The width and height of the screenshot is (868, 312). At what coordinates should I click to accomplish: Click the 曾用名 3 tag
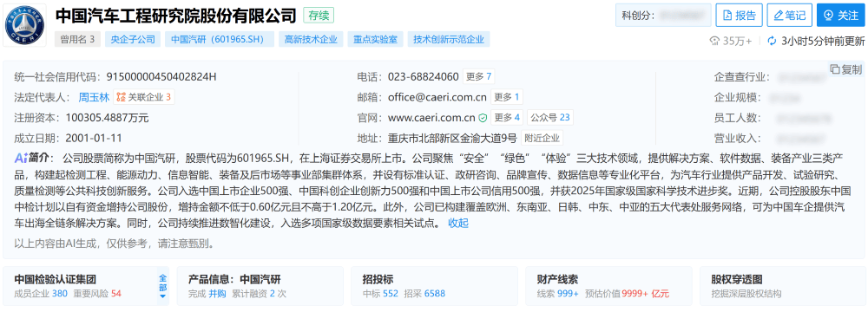coord(77,39)
